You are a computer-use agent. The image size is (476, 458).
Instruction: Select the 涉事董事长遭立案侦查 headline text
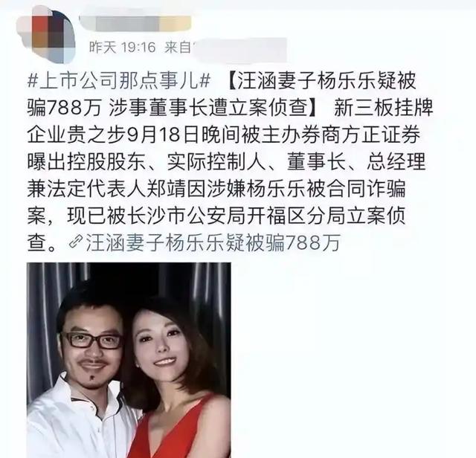[x=208, y=109]
